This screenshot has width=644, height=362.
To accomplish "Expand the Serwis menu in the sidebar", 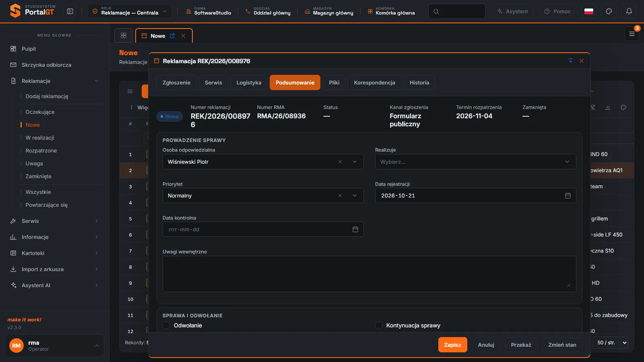I will tap(54, 221).
